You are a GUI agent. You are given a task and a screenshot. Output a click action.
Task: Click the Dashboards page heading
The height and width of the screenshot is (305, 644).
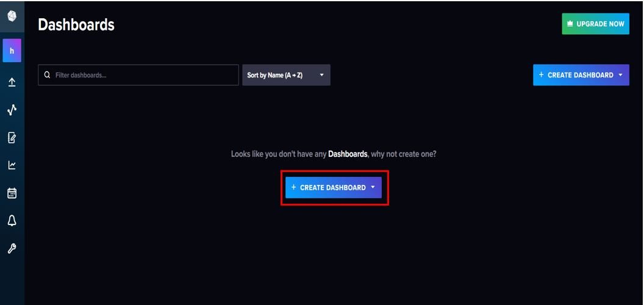76,25
